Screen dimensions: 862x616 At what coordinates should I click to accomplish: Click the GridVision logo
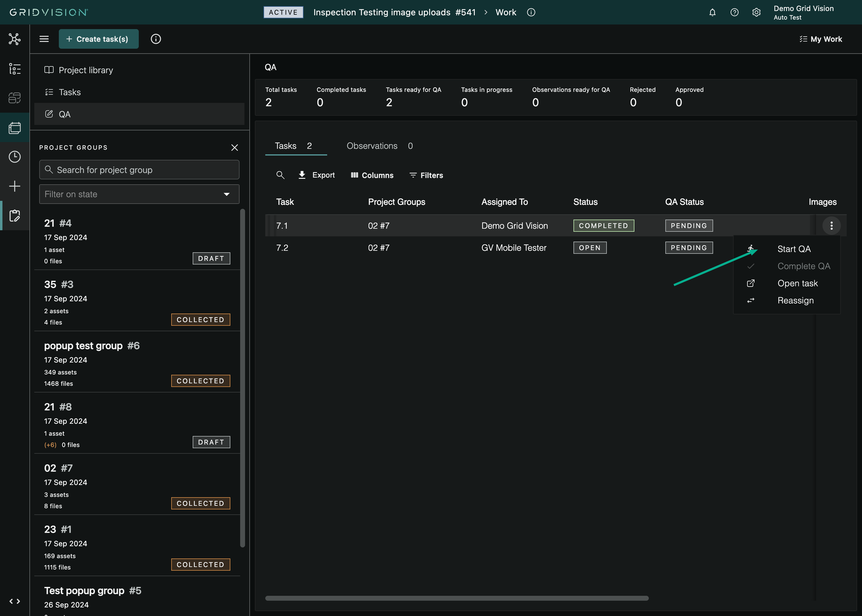coord(49,12)
